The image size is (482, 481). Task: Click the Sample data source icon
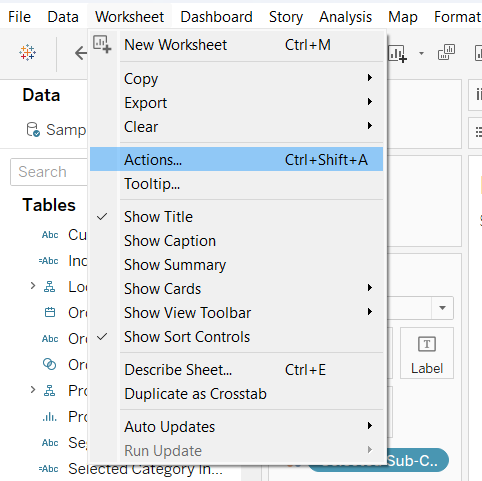pyautogui.click(x=33, y=129)
